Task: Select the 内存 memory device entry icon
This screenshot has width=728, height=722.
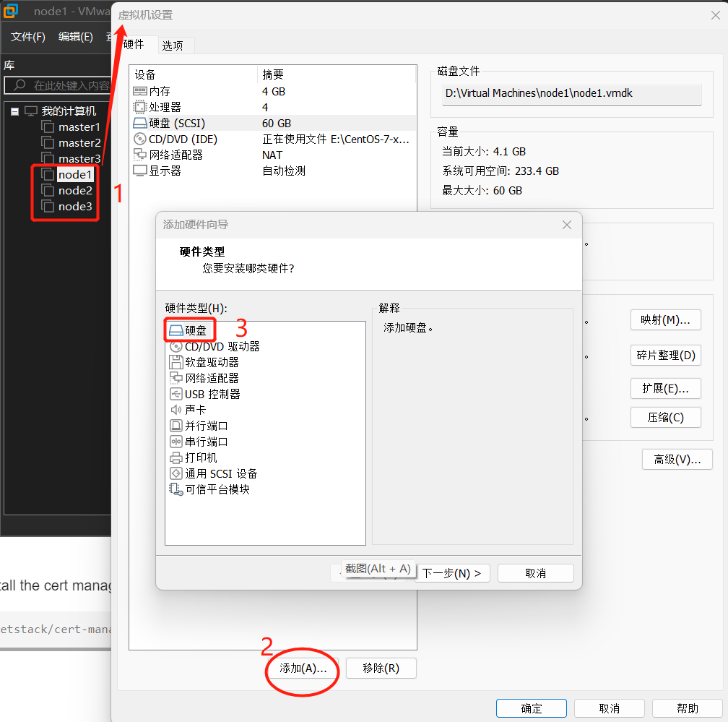Action: [x=140, y=91]
